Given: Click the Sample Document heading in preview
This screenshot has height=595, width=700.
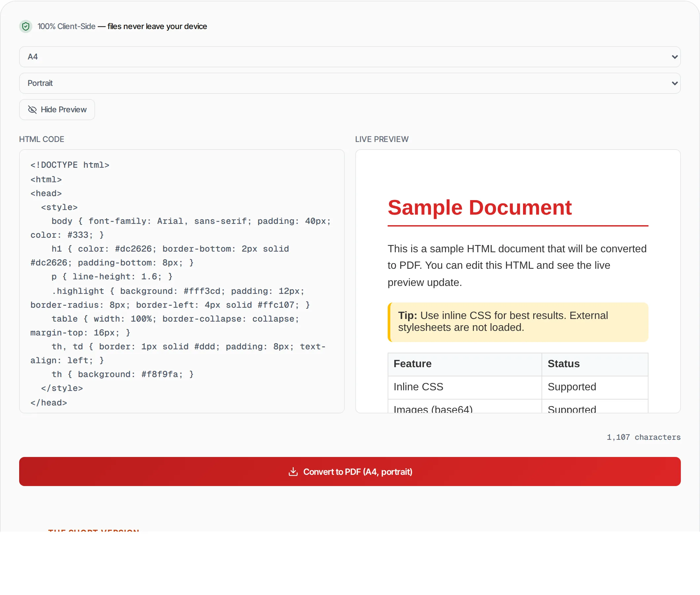Looking at the screenshot, I should [479, 207].
